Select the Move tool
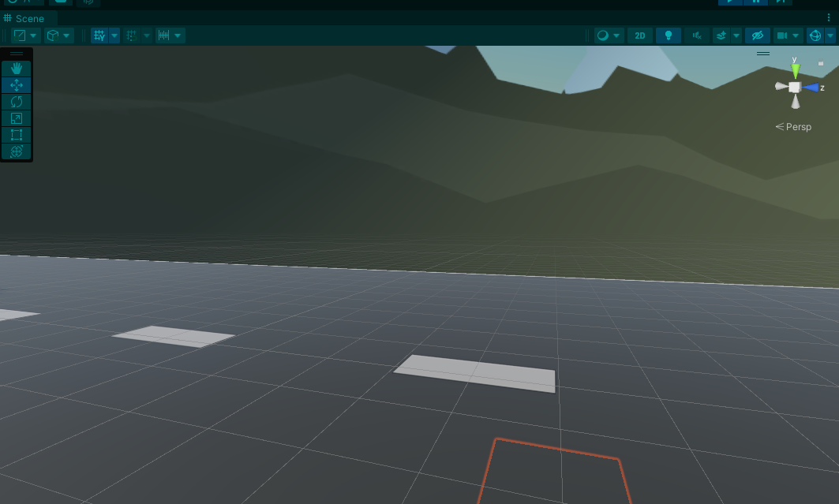Viewport: 839px width, 504px height. [x=17, y=85]
